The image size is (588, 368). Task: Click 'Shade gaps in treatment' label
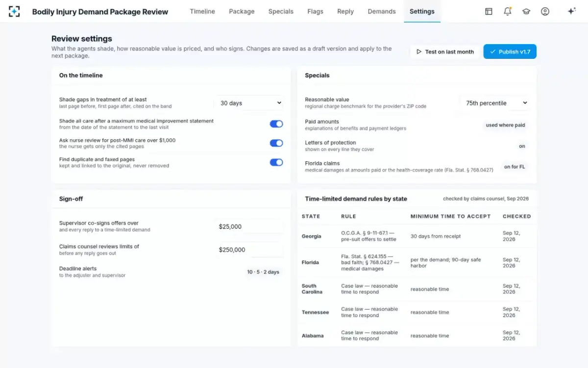[103, 100]
